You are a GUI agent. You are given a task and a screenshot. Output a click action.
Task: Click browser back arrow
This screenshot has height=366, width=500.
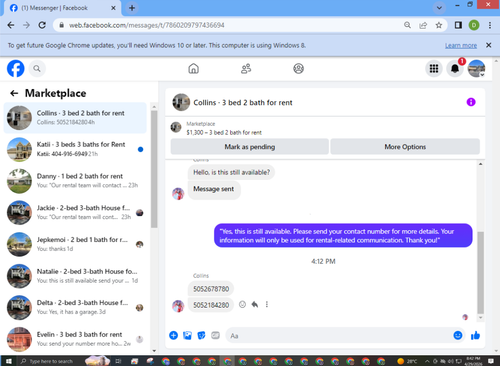11,25
